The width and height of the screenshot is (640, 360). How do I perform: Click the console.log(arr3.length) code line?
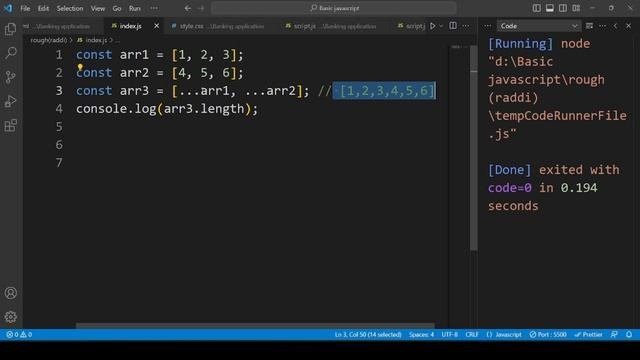(167, 109)
